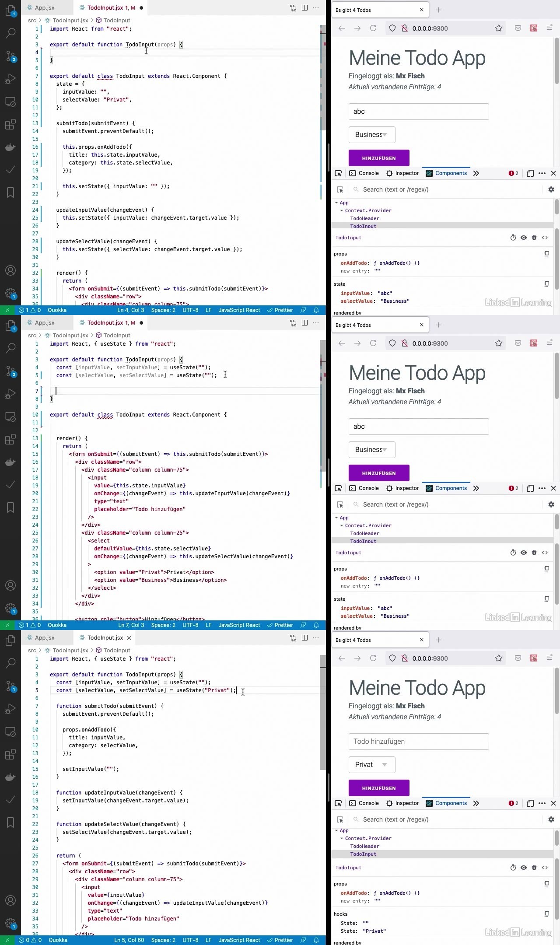Image resolution: width=560 pixels, height=945 pixels.
Task: Toggle split editor beside the unmodified TodoInput.jsx tab
Action: click(x=305, y=638)
